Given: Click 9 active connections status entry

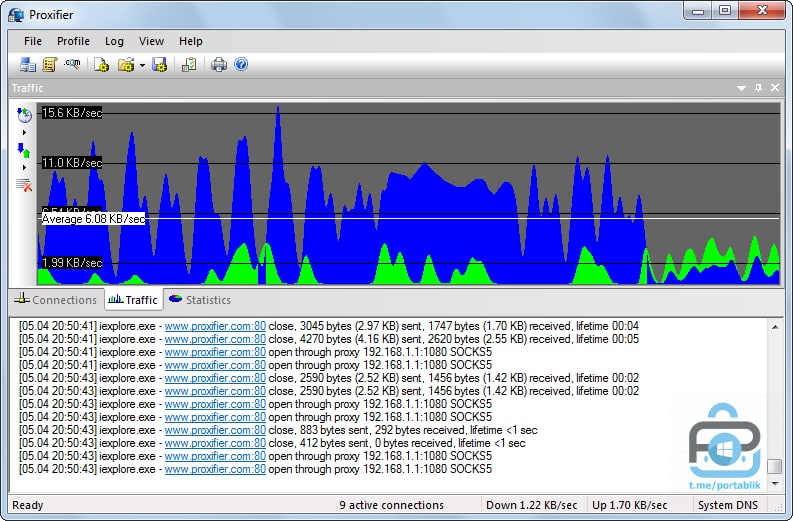Looking at the screenshot, I should (x=391, y=505).
